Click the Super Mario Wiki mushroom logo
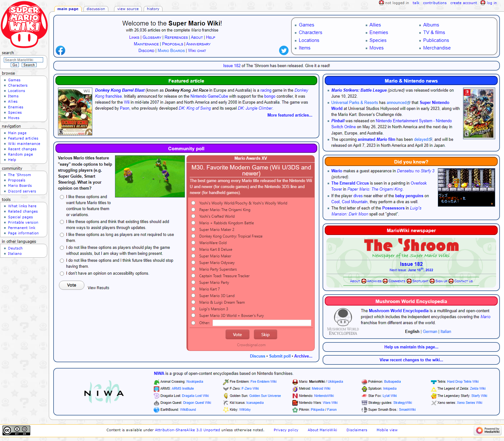The height and width of the screenshot is (441, 504). point(24,25)
